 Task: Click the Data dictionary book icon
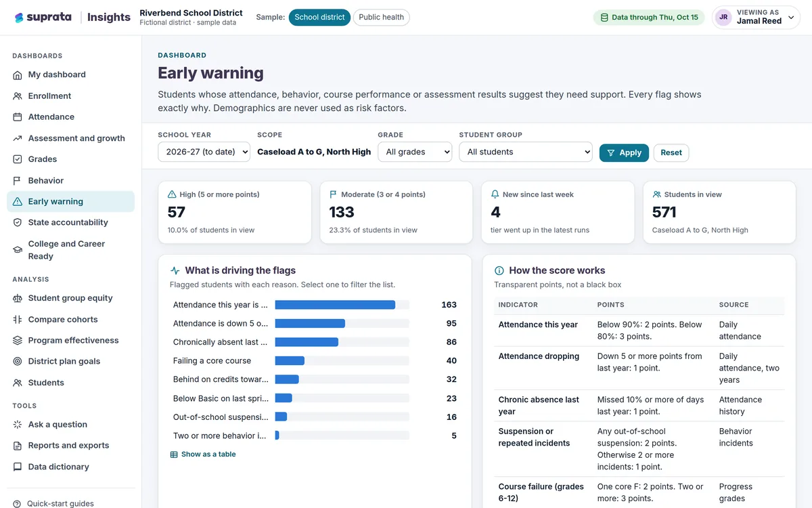[x=18, y=467]
